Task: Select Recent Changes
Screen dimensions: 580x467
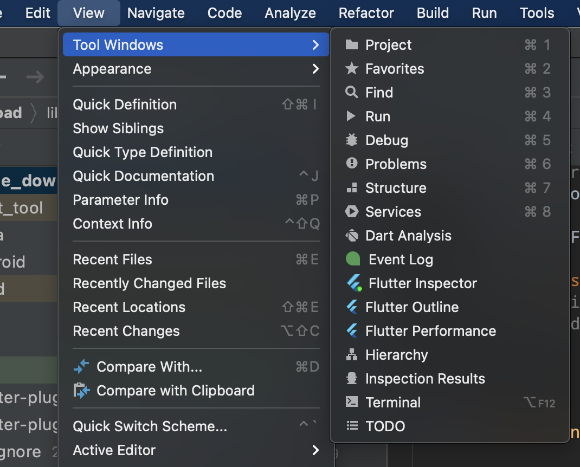Action: click(196, 331)
